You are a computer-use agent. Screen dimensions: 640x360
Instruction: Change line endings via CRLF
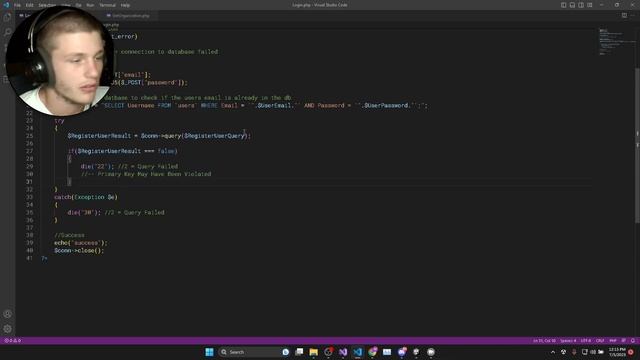[600, 340]
